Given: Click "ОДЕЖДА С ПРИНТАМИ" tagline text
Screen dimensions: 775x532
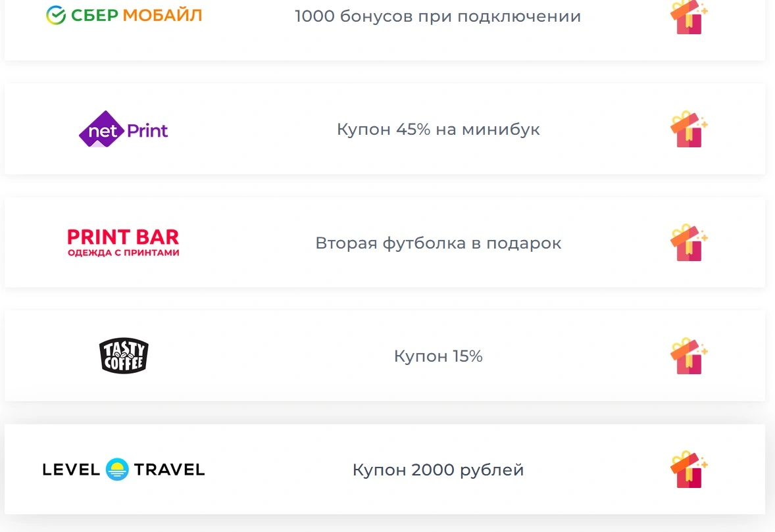Looking at the screenshot, I should (124, 253).
